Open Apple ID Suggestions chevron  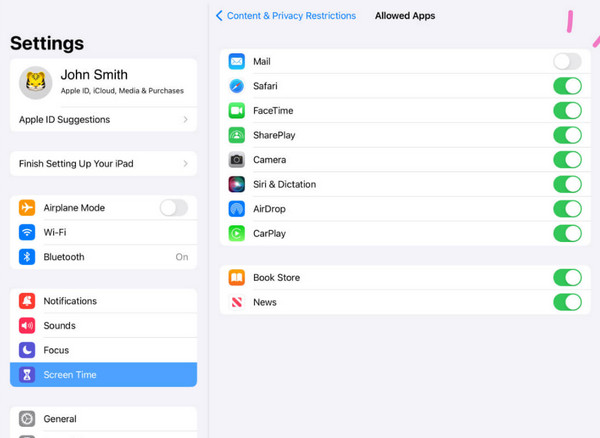186,119
